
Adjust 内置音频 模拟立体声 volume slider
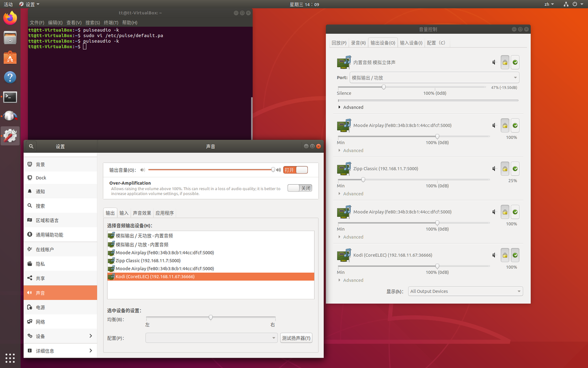coord(412,87)
